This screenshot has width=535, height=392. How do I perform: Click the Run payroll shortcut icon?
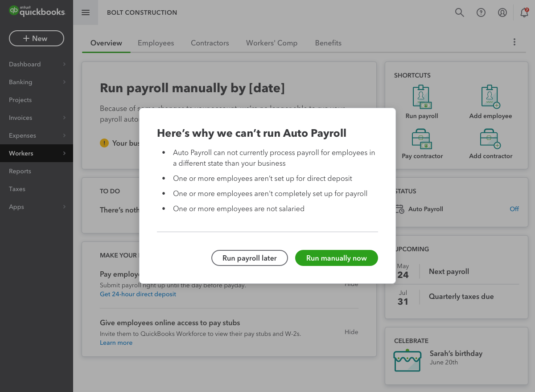click(422, 97)
